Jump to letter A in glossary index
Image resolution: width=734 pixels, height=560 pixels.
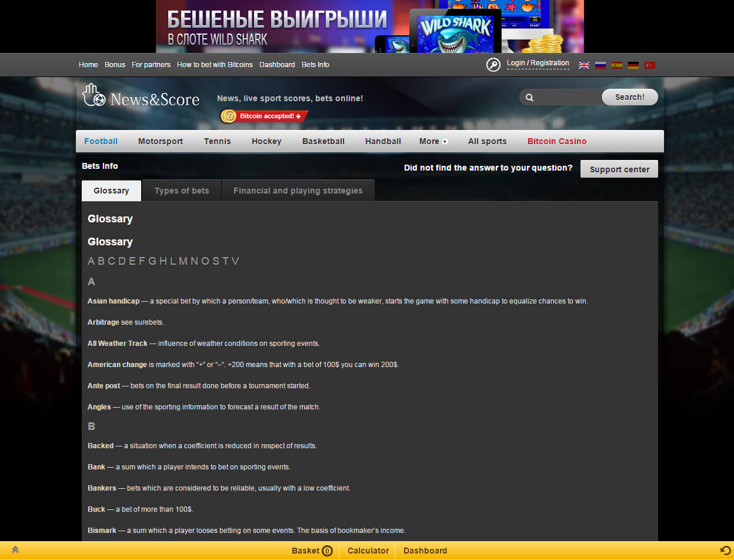[x=91, y=261]
